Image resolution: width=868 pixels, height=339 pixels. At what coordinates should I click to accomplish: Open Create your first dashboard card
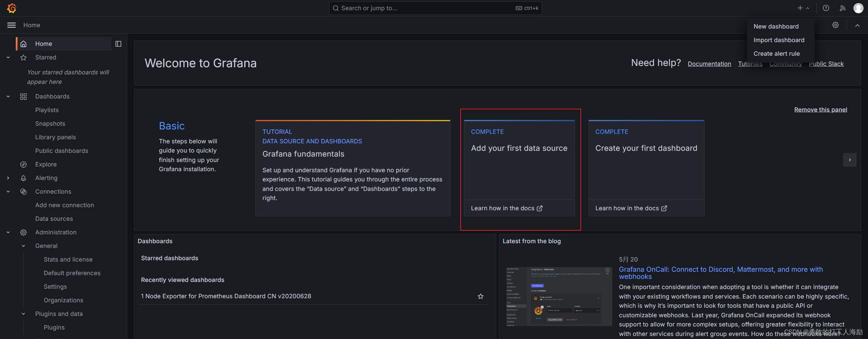tap(646, 168)
